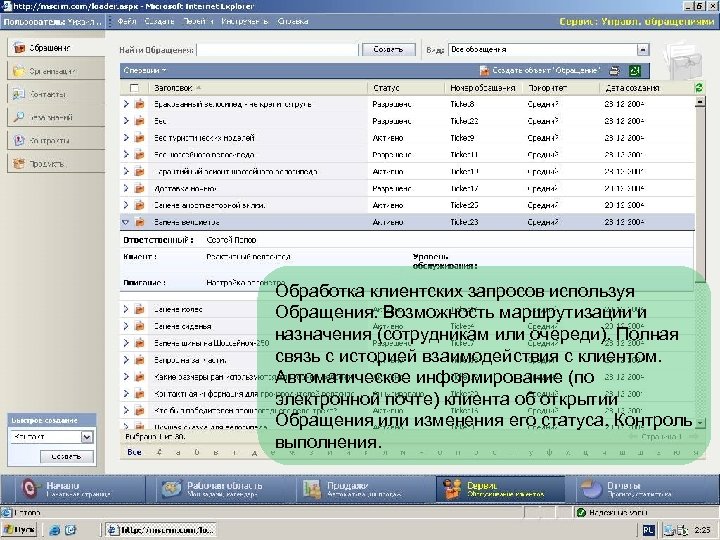Open the Вид dropdown 'Все обращения'
This screenshot has width=720, height=540.
click(x=643, y=50)
